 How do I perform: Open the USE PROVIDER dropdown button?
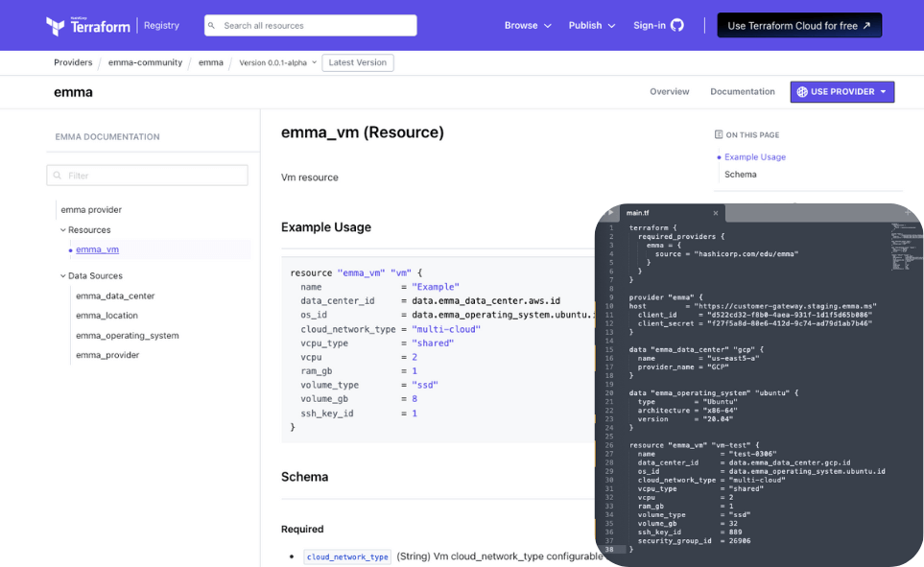tap(842, 92)
